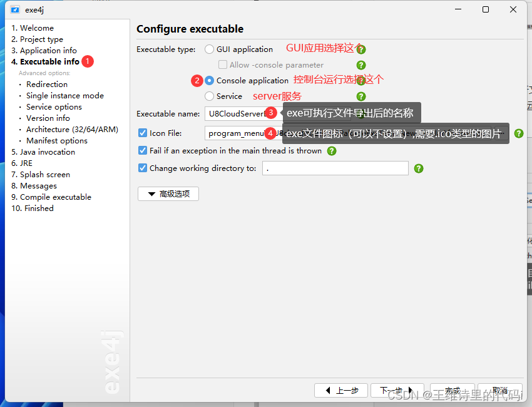Open Service options entry
Viewport: 532px width, 407px height.
54,107
